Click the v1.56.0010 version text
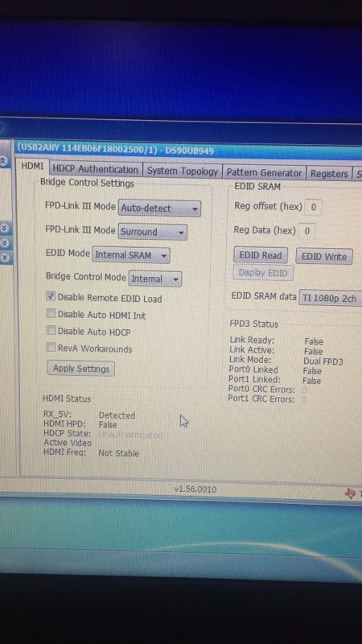 coord(195,489)
